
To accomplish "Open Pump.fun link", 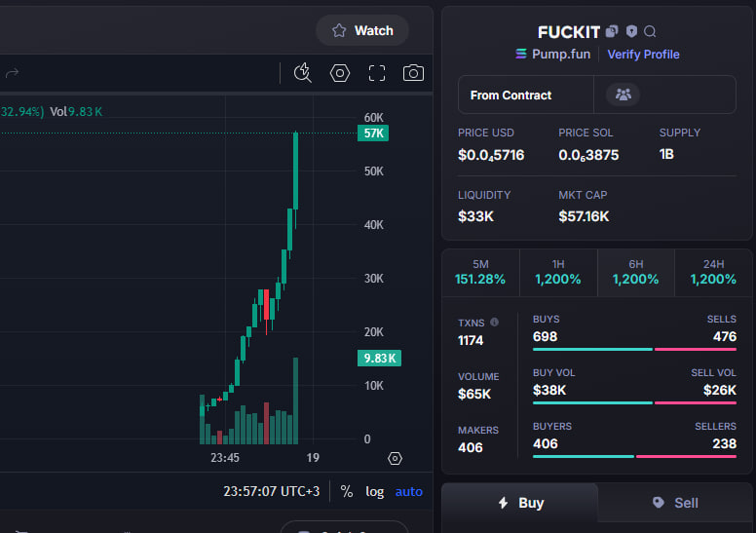I will (x=561, y=54).
